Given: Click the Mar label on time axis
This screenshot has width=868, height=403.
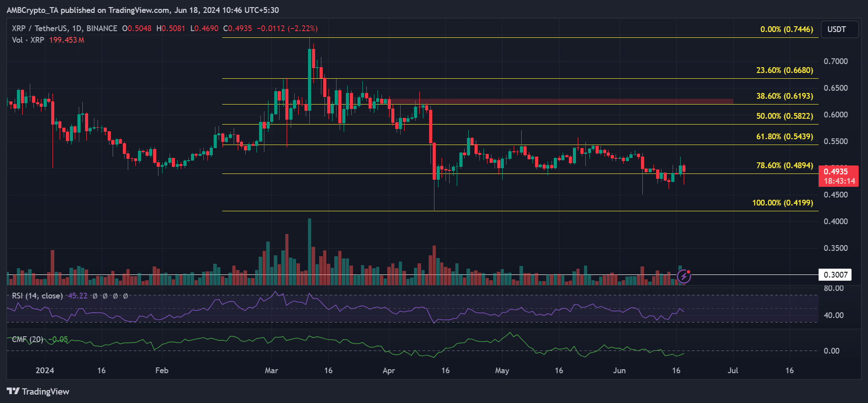Looking at the screenshot, I should coord(272,371).
